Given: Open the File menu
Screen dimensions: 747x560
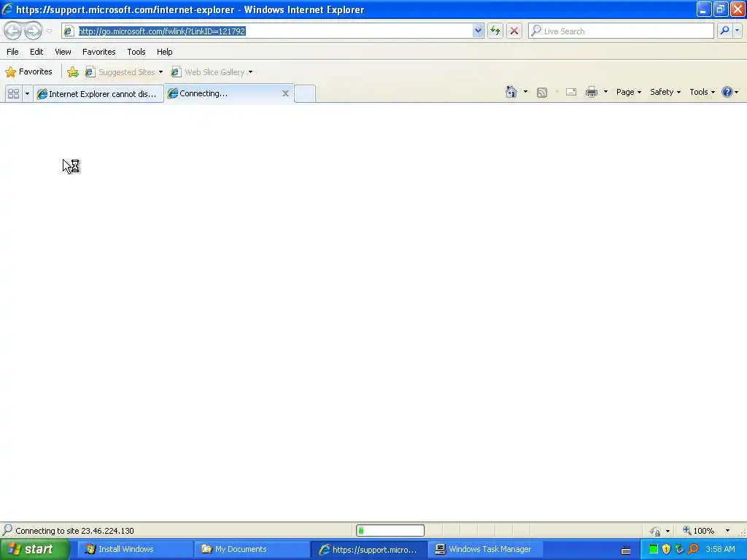Looking at the screenshot, I should point(12,52).
